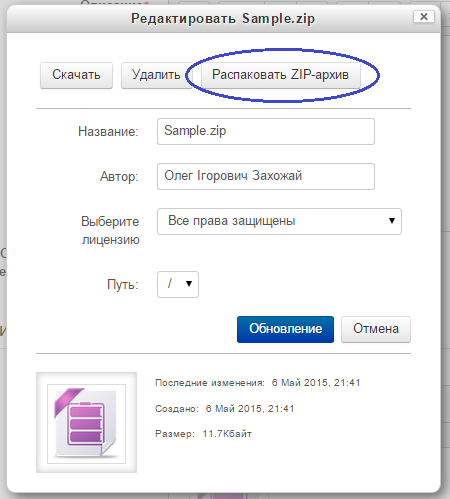Unpack archive via Распаковать ZIP-архив button
This screenshot has width=450, height=499.
[280, 75]
